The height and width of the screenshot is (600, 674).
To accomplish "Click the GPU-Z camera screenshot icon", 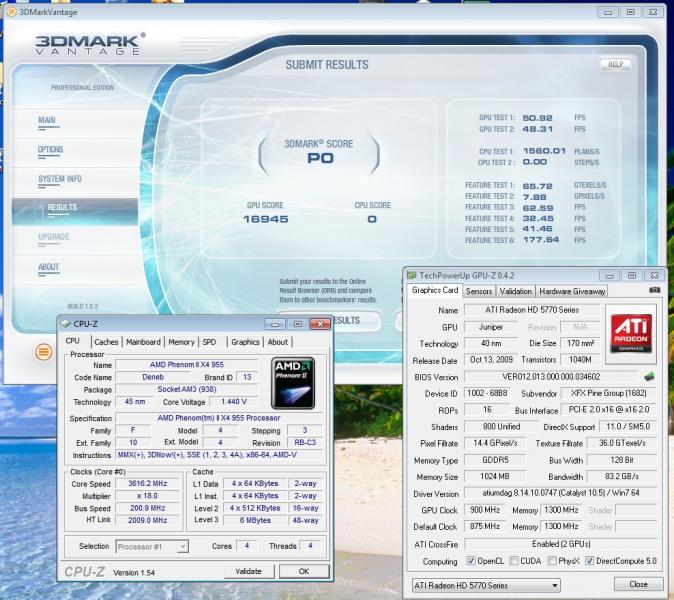I will (x=655, y=291).
